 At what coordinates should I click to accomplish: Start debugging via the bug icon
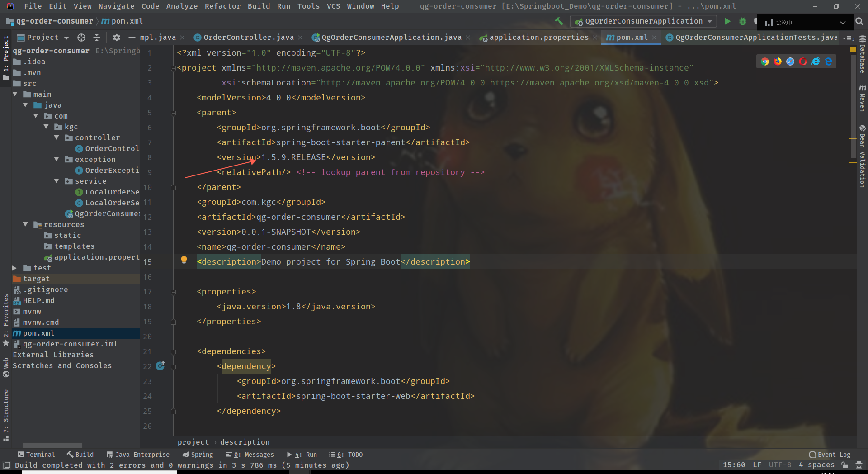click(x=743, y=21)
